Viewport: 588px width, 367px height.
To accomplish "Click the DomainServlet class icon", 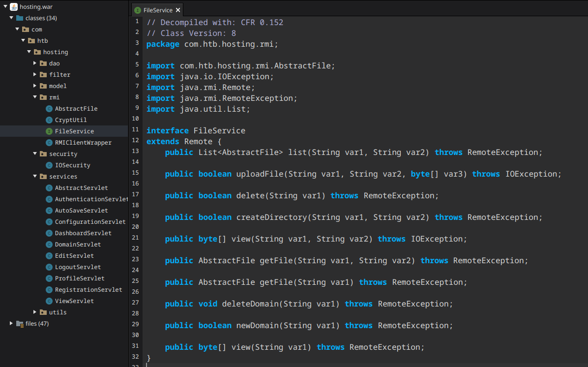I will [49, 245].
